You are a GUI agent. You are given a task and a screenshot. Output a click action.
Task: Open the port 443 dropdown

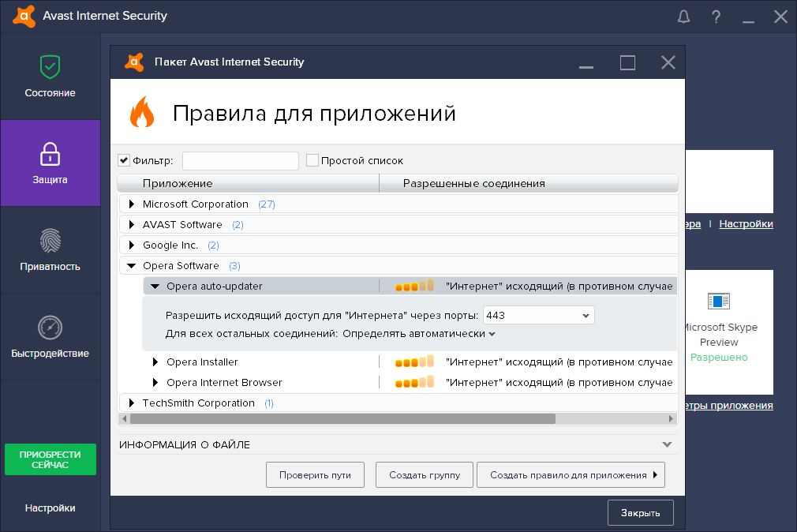[585, 314]
